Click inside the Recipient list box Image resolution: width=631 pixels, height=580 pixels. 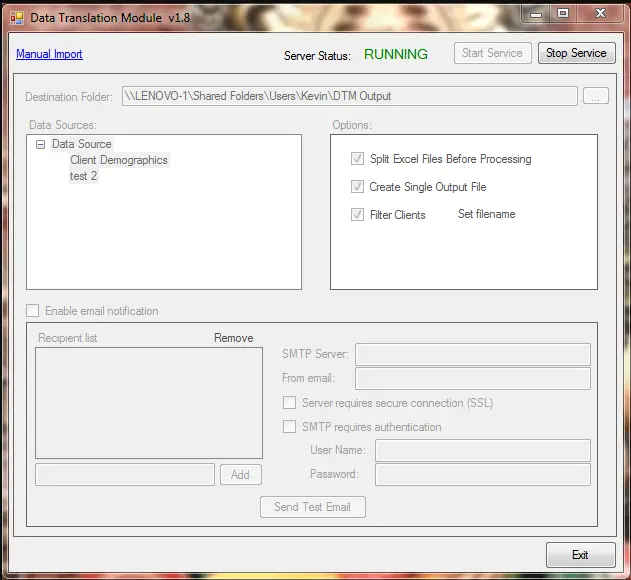pyautogui.click(x=149, y=403)
